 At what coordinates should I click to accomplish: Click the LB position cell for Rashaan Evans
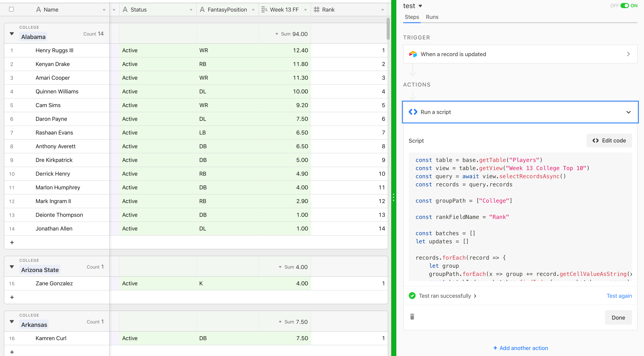click(x=228, y=133)
